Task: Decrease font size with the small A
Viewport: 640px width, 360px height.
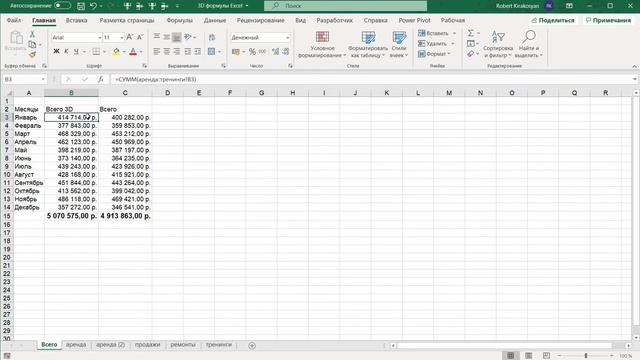Action: (140, 37)
